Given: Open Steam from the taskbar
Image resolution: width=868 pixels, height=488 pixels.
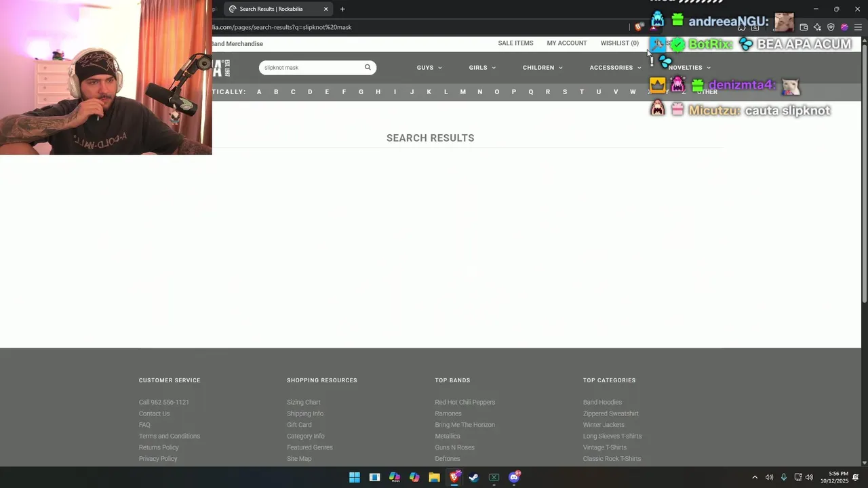Looking at the screenshot, I should 474,477.
